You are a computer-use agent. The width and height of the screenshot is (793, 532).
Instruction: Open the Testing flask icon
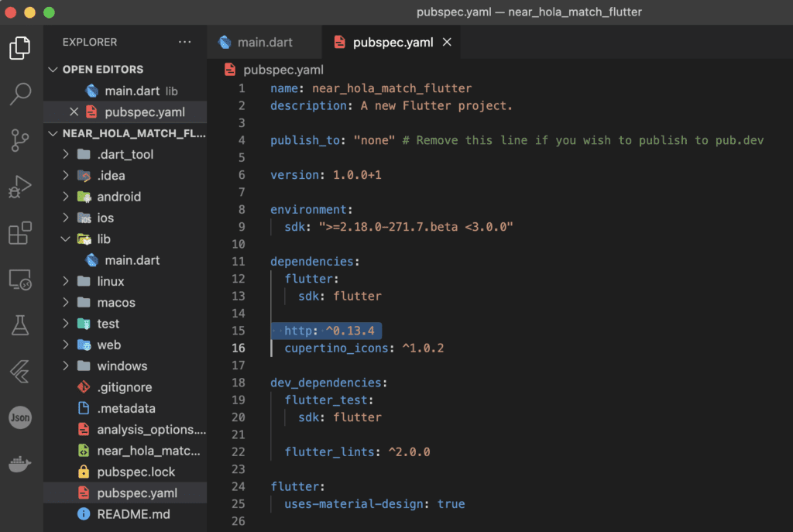(x=19, y=325)
